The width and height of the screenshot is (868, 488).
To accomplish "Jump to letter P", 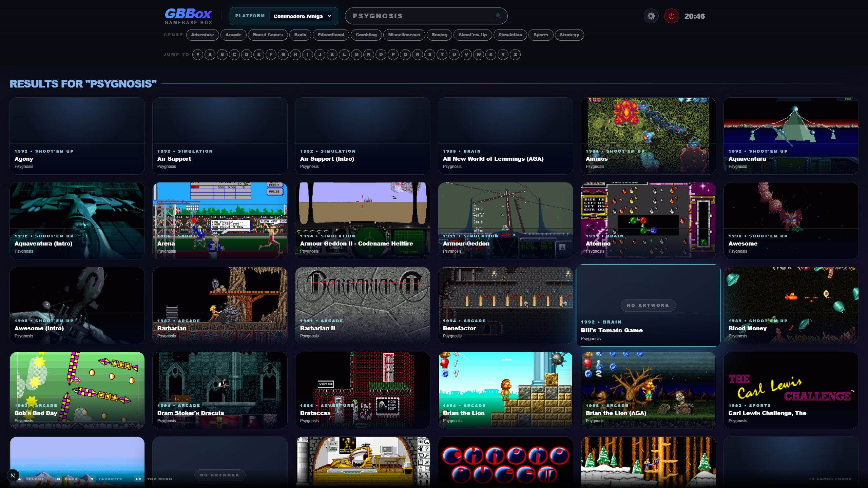I will 393,55.
